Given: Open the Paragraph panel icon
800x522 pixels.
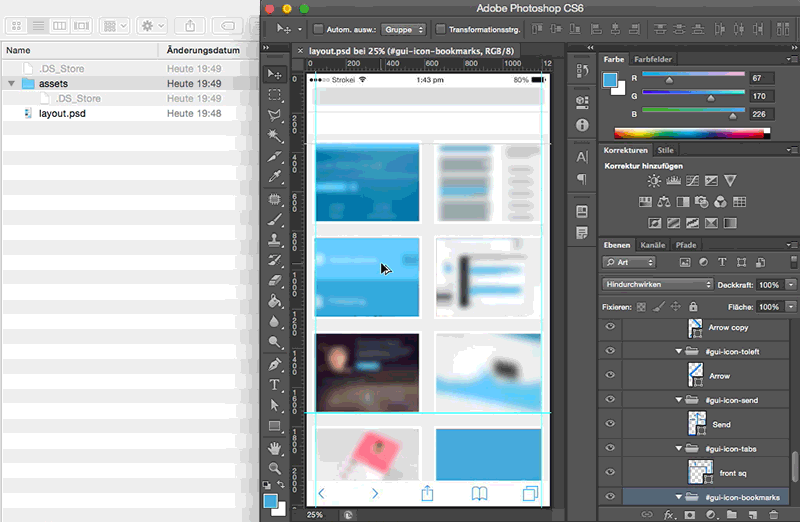Looking at the screenshot, I should [582, 179].
